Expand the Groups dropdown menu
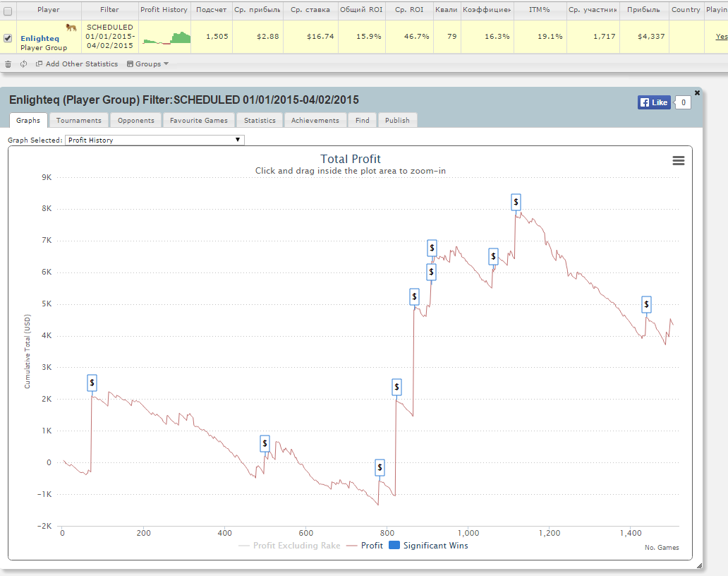Screen dimensions: 728x576 [x=147, y=64]
